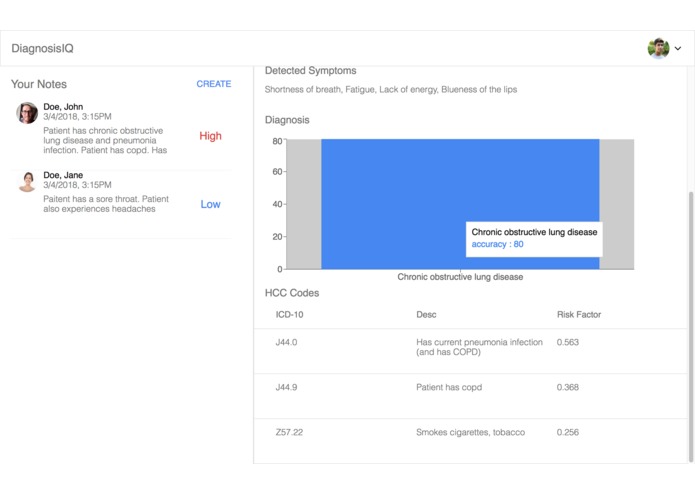Select Jane Doe's avatar photo
The height and width of the screenshot is (494, 695).
pyautogui.click(x=27, y=181)
